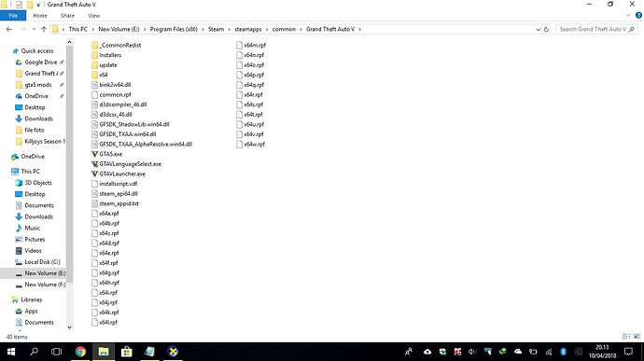Image resolution: width=644 pixels, height=361 pixels.
Task: Open Google Chrome from taskbar
Action: [x=80, y=352]
